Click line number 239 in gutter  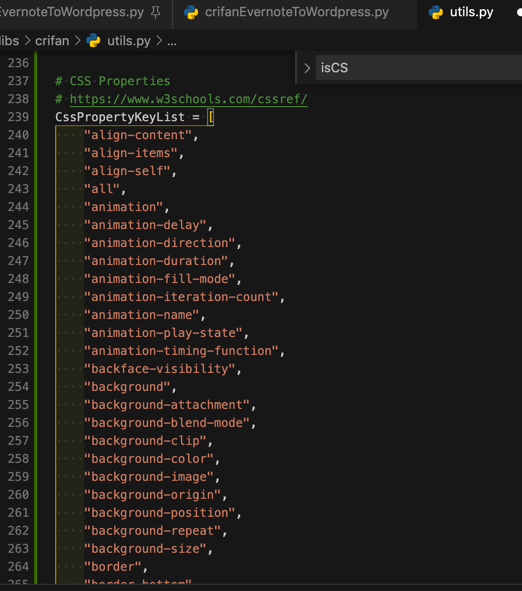[18, 117]
